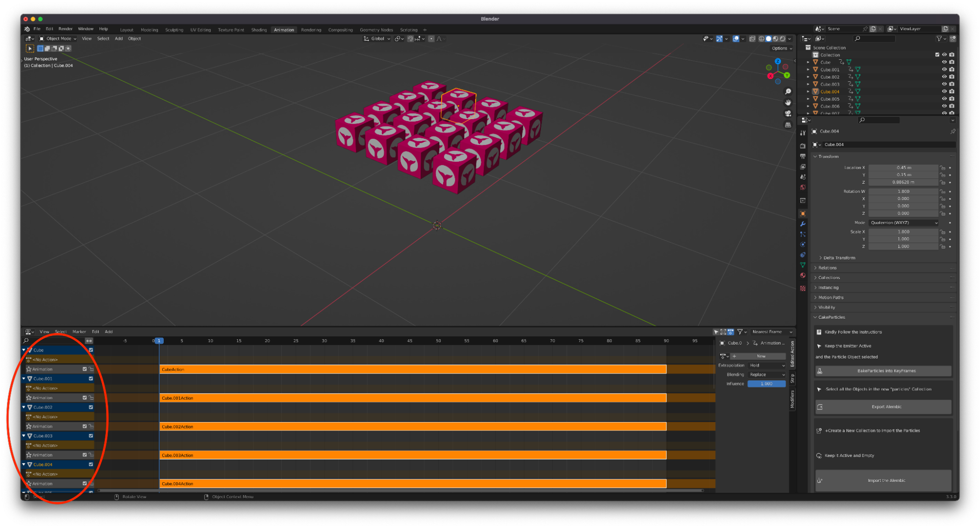Open the Nearest Frame snapping dropdown
This screenshot has width=980, height=528.
[x=772, y=332]
